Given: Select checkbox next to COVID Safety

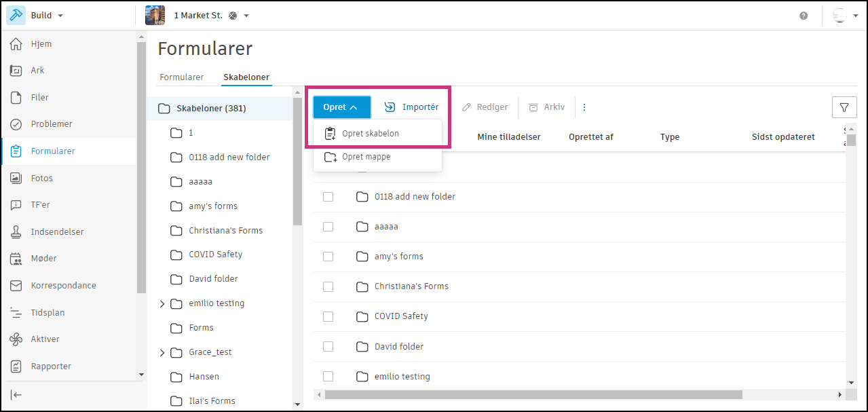Looking at the screenshot, I should click(x=328, y=316).
